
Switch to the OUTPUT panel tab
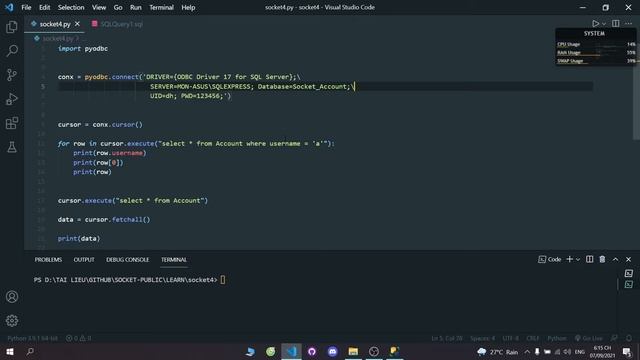[84, 260]
